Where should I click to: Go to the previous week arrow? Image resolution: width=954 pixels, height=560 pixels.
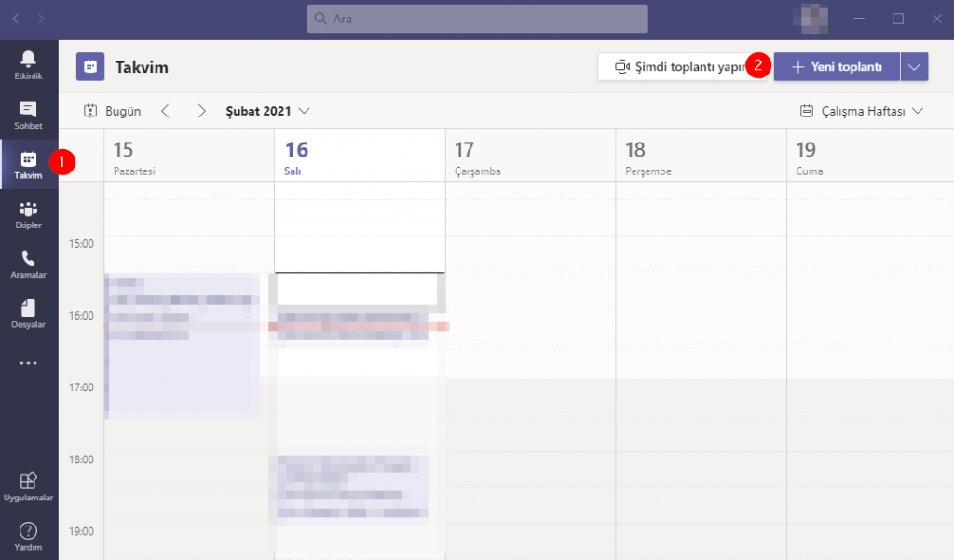pyautogui.click(x=166, y=111)
